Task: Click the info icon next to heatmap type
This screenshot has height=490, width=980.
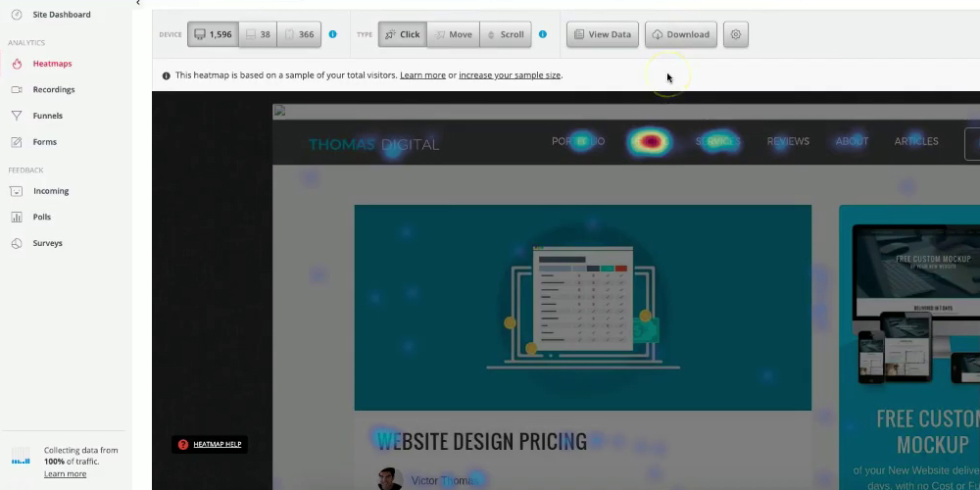Action: tap(543, 34)
